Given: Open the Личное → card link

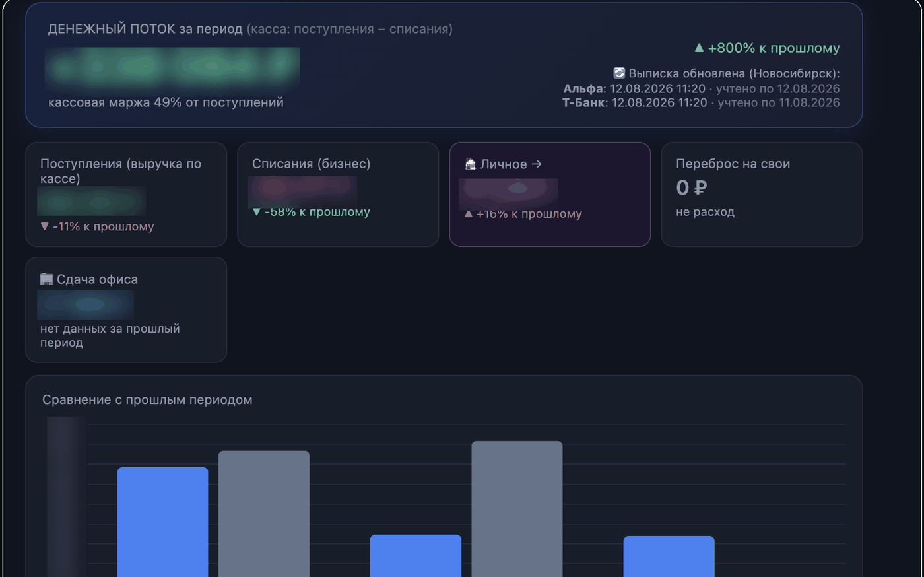Looking at the screenshot, I should tap(511, 164).
